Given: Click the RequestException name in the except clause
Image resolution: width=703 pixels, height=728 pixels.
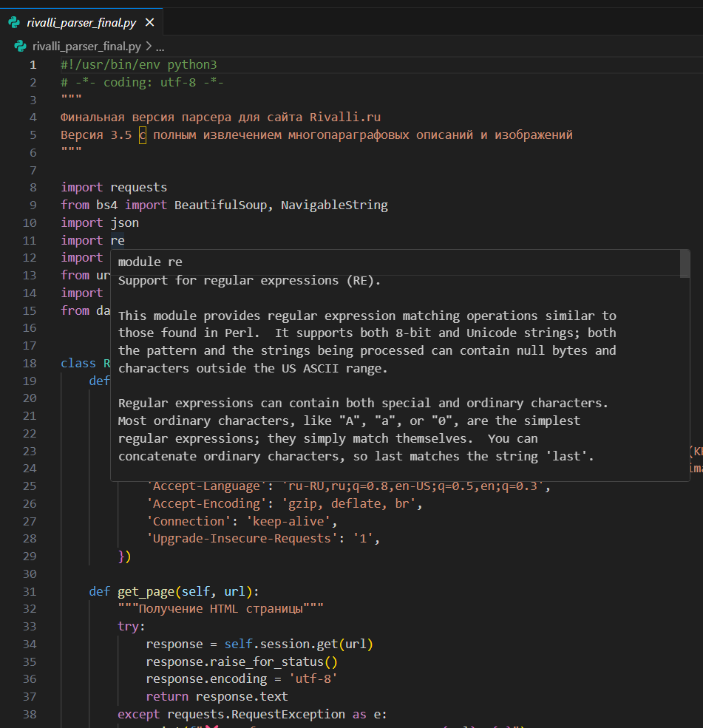Looking at the screenshot, I should tap(288, 714).
